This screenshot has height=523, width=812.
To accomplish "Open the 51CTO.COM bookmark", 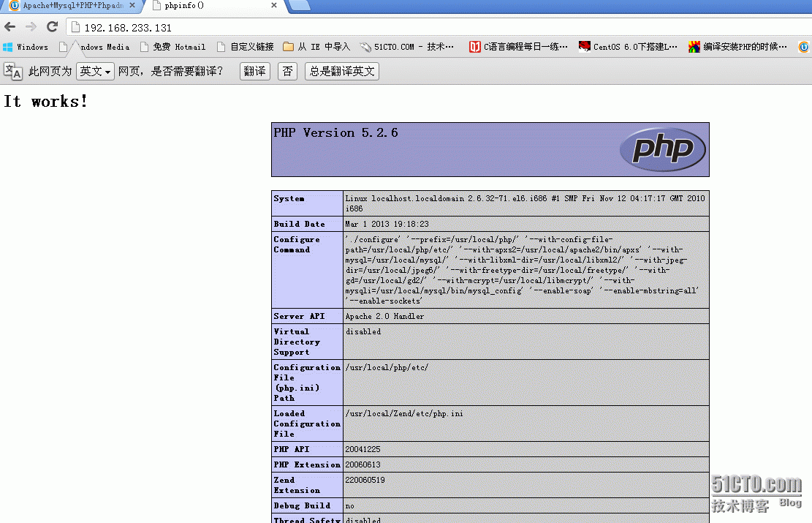I will [407, 47].
